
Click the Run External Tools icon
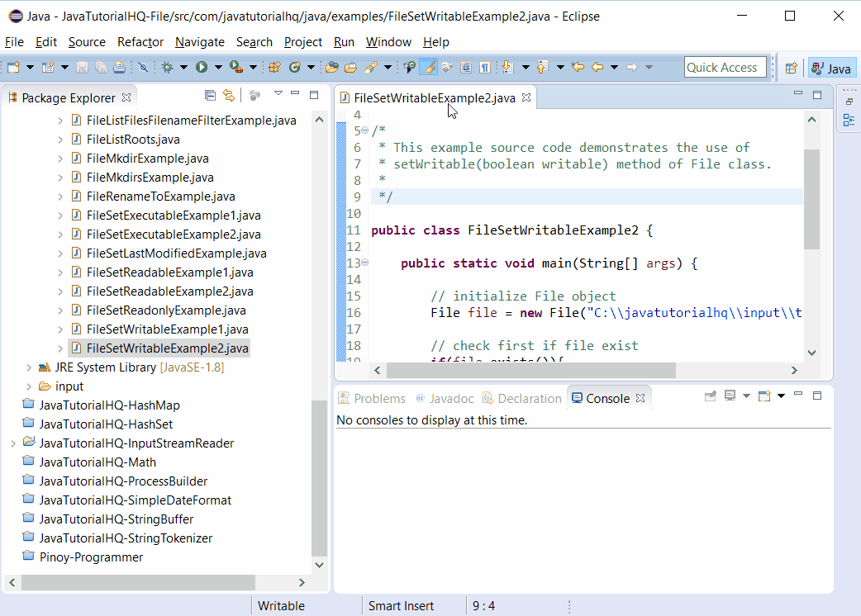coord(236,68)
